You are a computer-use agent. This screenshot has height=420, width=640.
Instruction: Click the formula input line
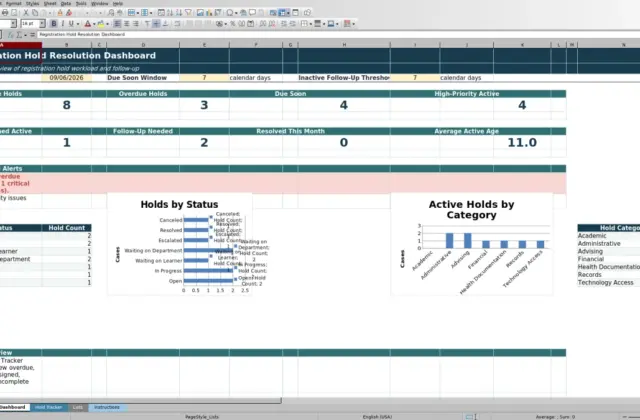(338, 35)
